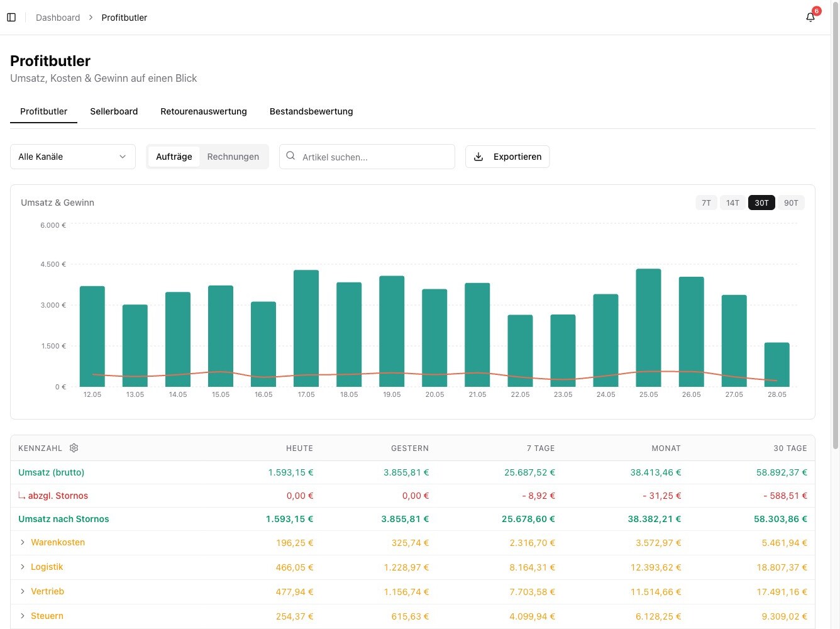Open the Retourenauswertung tab

tap(204, 111)
